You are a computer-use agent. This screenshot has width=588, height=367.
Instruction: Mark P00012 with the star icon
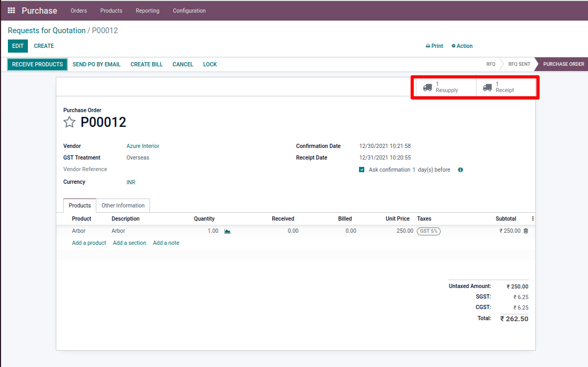pyautogui.click(x=69, y=122)
